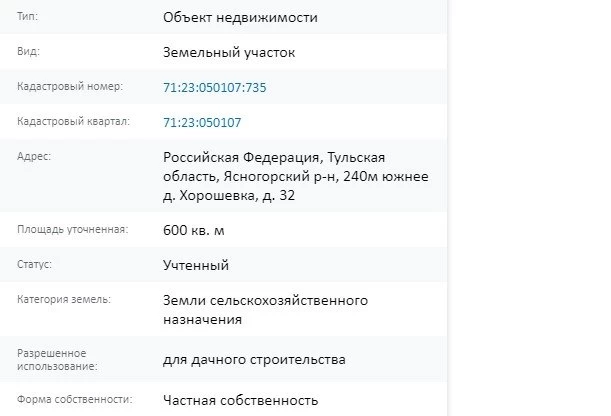Select the Тульская область address text
Viewport: 611px width, 416px height.
[x=295, y=177]
